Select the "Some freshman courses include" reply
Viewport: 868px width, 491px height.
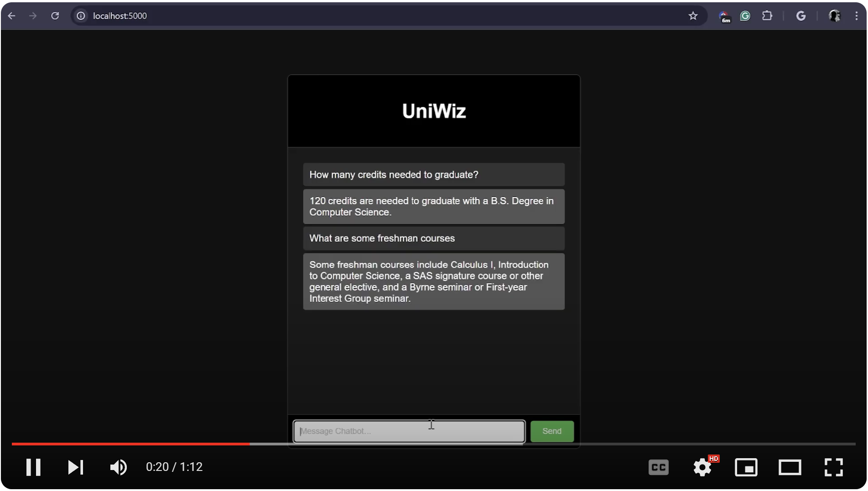coord(434,282)
